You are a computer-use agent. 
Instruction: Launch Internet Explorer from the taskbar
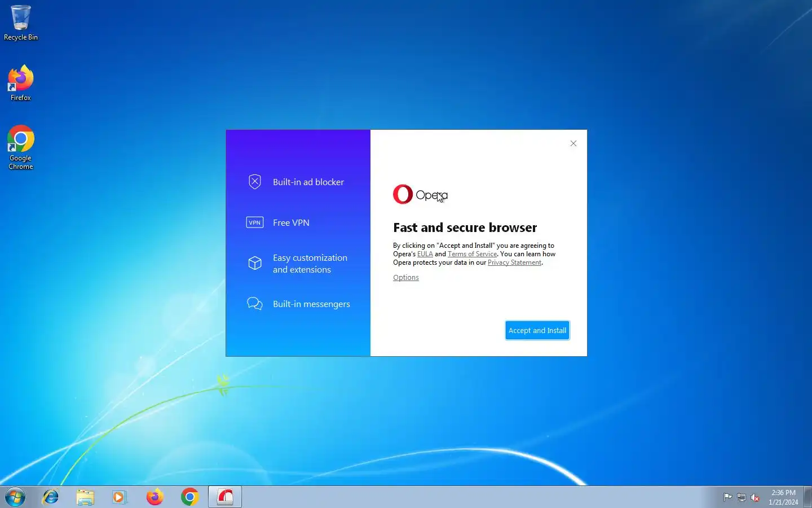(51, 497)
